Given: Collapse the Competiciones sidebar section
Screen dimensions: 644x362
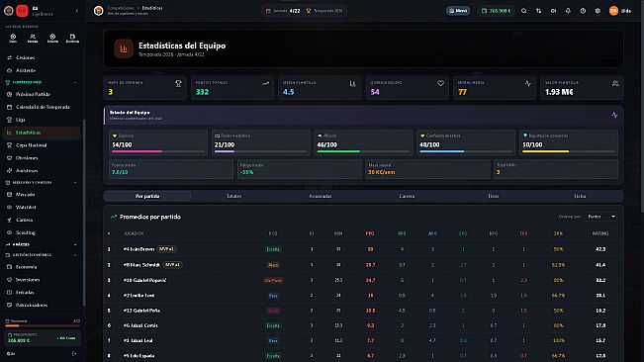Looking at the screenshot, I should pyautogui.click(x=75, y=82).
